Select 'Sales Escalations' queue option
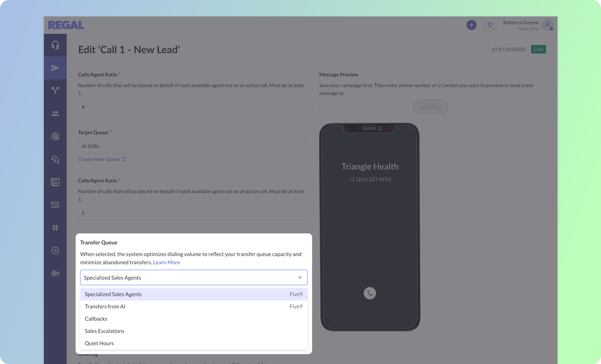This screenshot has width=601, height=364. (104, 331)
